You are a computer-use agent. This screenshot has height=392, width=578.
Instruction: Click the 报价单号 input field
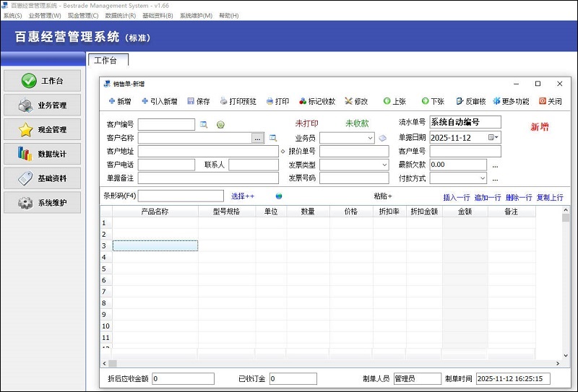tap(354, 152)
